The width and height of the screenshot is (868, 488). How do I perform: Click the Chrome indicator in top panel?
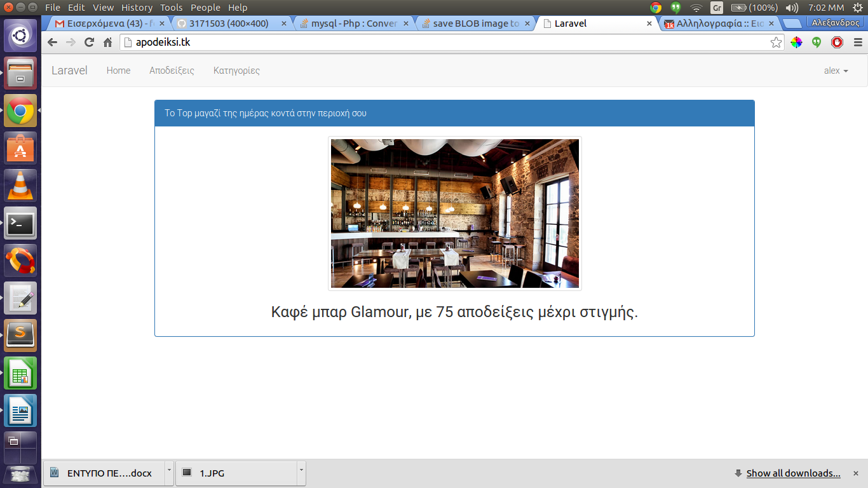[656, 8]
